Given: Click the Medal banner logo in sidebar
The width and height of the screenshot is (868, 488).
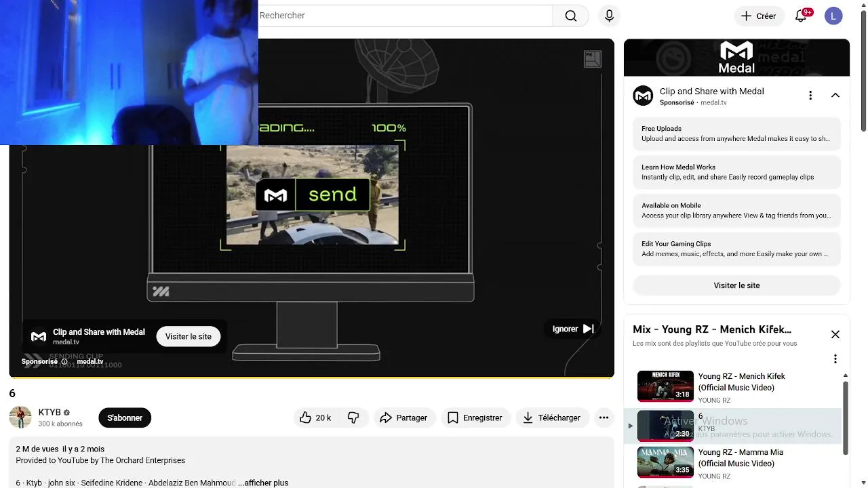Looking at the screenshot, I should [x=736, y=57].
